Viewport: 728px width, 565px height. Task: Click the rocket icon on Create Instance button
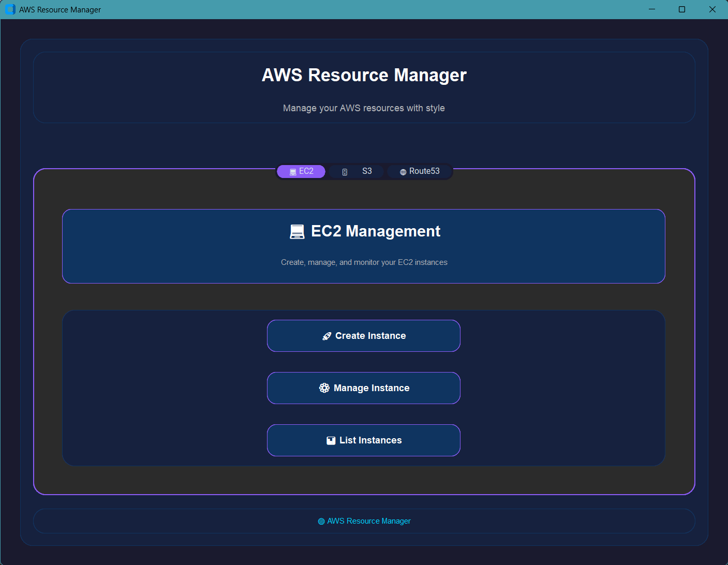[x=326, y=336]
